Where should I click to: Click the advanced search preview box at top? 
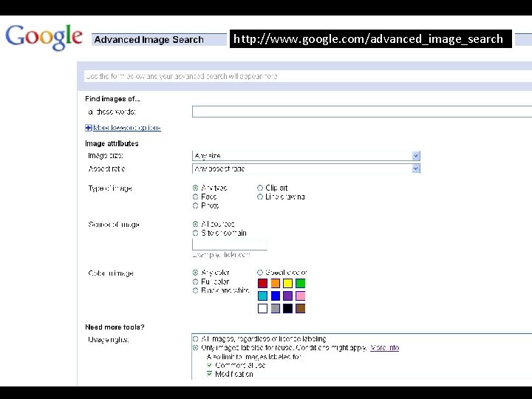pos(307,76)
